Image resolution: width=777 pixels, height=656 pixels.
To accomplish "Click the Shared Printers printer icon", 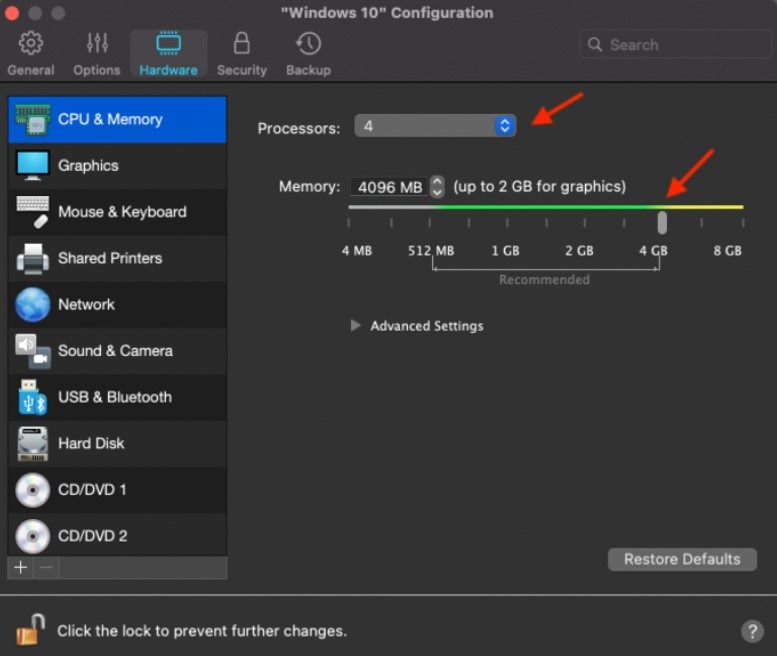I will pyautogui.click(x=33, y=258).
